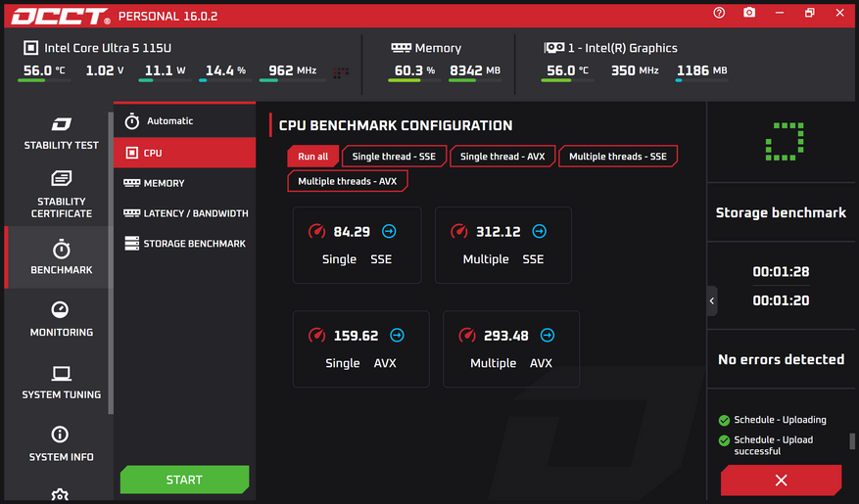859x504 pixels.
Task: Open the System Tuning section
Action: click(x=61, y=383)
